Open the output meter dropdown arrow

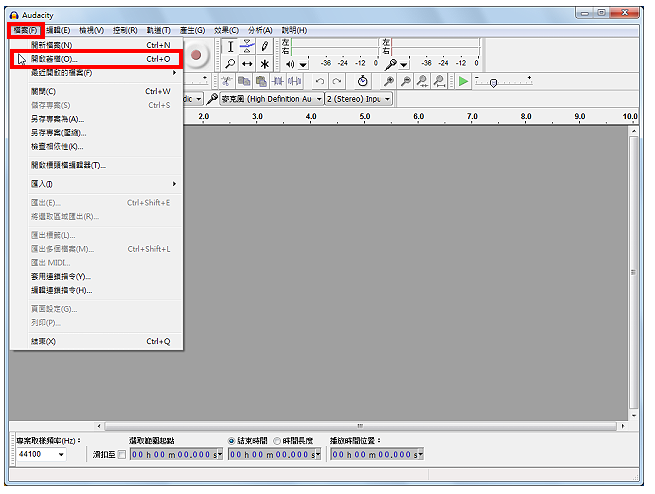[x=303, y=65]
